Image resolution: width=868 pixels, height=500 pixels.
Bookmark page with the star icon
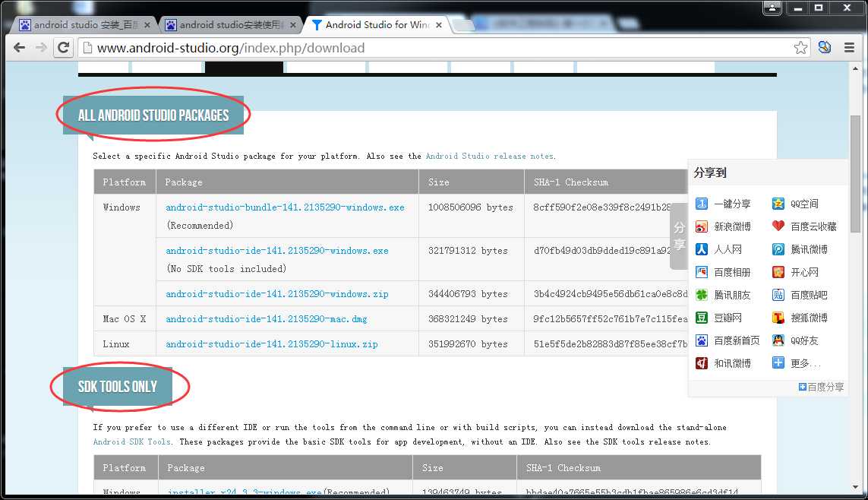800,48
